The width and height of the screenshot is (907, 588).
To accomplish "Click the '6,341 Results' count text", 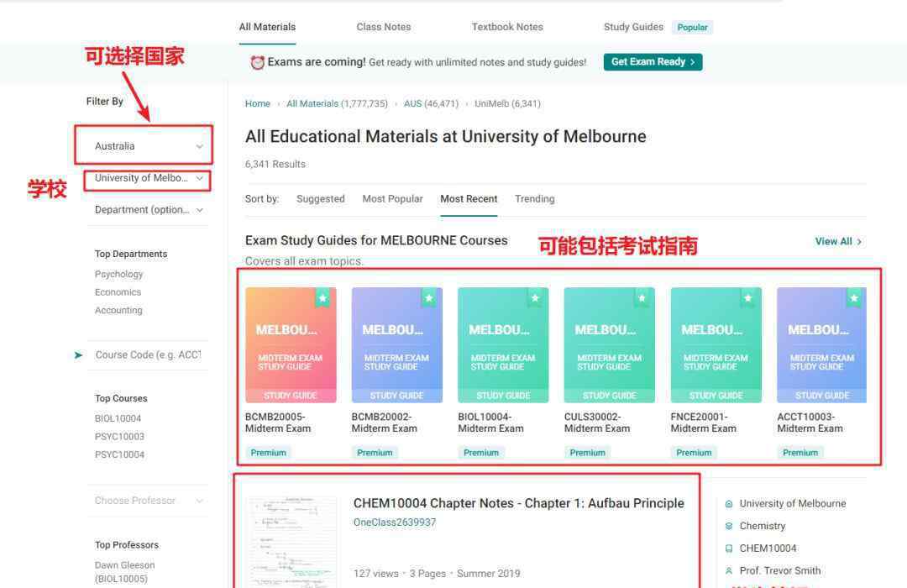I will click(275, 165).
